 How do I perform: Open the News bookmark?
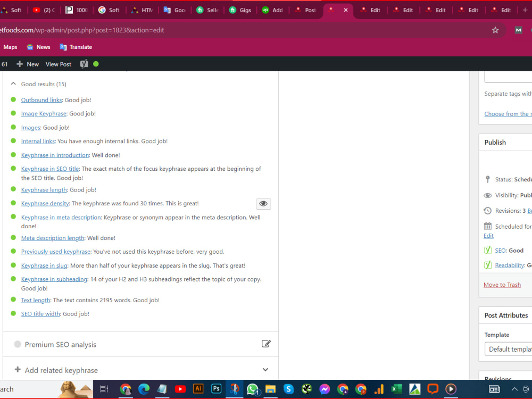[x=39, y=47]
